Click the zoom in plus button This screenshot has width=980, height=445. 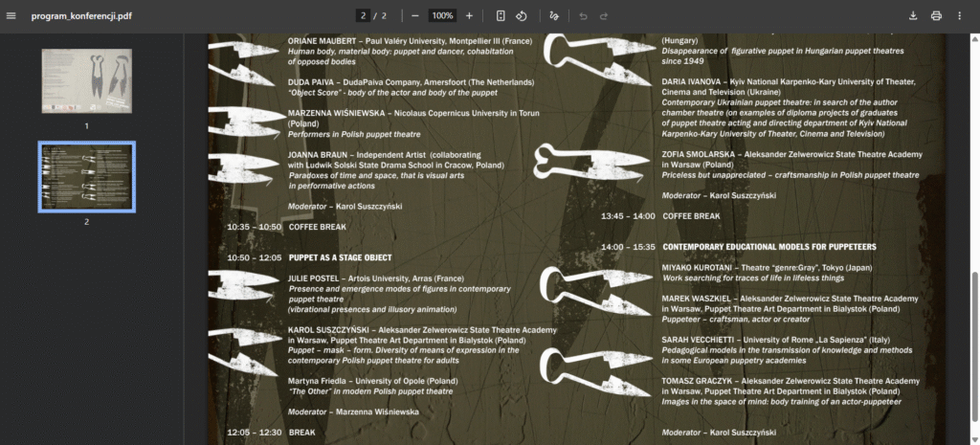pyautogui.click(x=469, y=16)
